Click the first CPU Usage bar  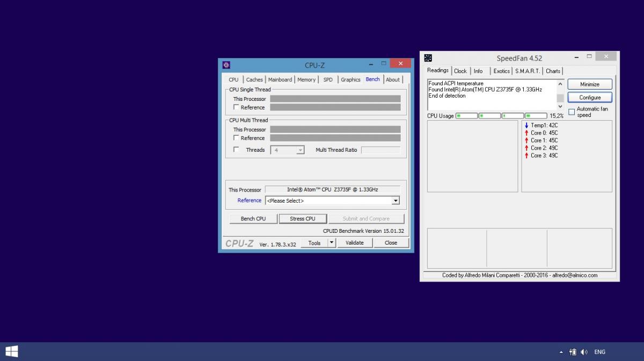pos(467,116)
